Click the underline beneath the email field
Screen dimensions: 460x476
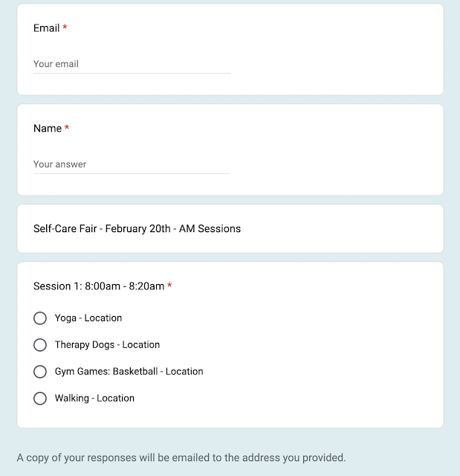coord(132,74)
